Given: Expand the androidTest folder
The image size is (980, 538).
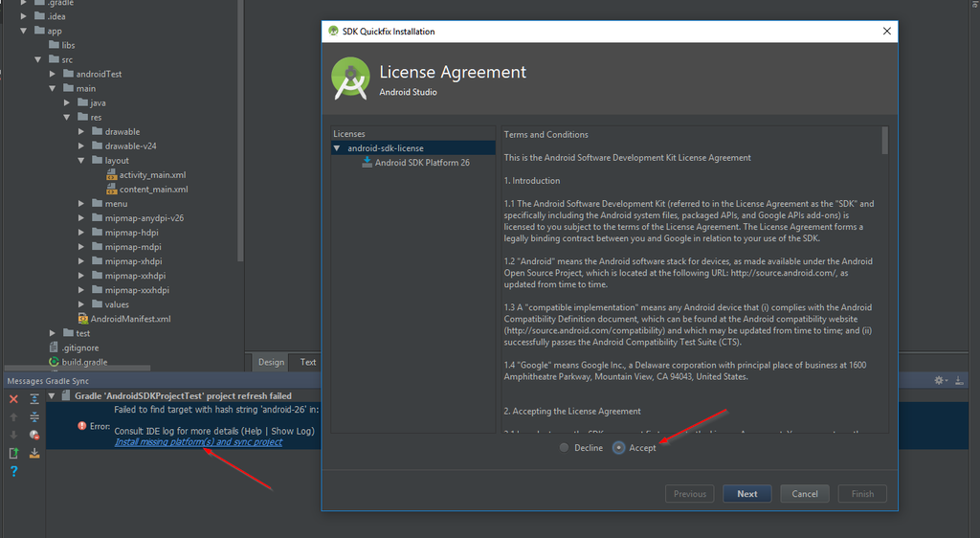Looking at the screenshot, I should (53, 74).
